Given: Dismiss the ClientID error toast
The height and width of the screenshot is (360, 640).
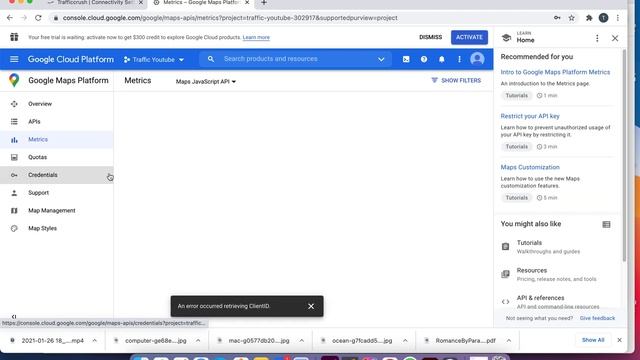Looking at the screenshot, I should point(311,306).
